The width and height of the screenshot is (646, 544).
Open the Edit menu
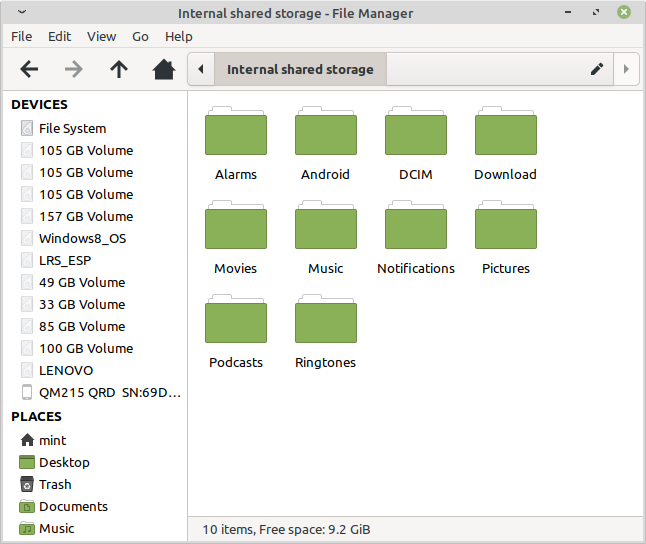click(59, 37)
